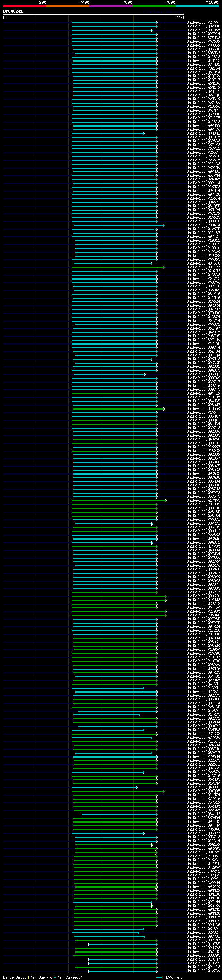Select the UniRef100_P07179 label
Viewport: 222px width, 980px height.
203,214
